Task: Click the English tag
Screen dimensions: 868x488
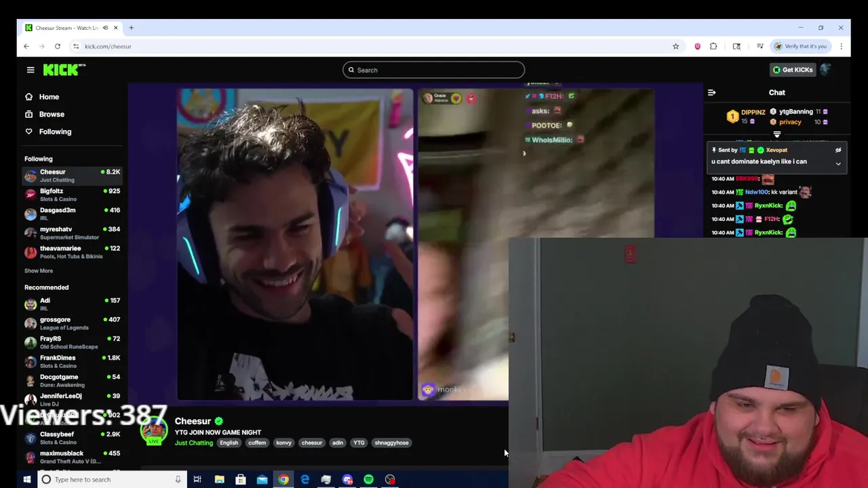Action: [x=229, y=443]
